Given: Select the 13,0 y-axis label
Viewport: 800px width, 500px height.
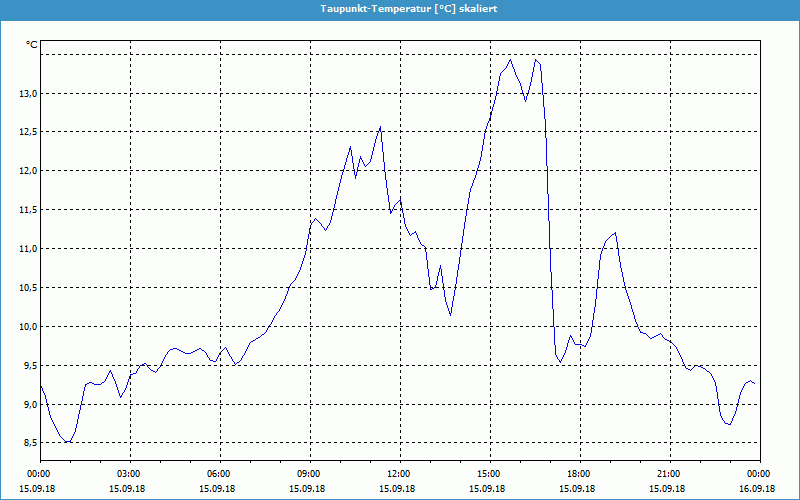Looking at the screenshot, I should 26,93.
